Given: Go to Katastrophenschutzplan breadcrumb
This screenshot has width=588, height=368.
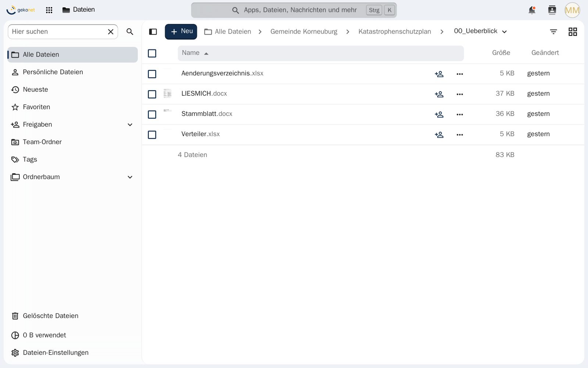Looking at the screenshot, I should click(x=395, y=32).
